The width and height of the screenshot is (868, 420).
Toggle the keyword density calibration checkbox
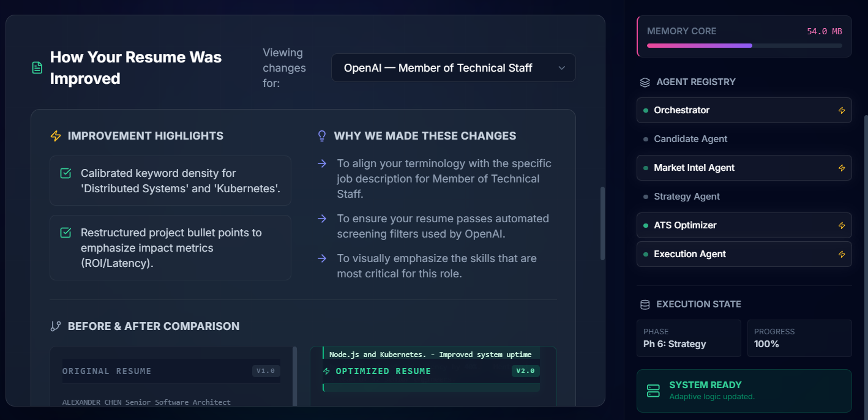[65, 173]
